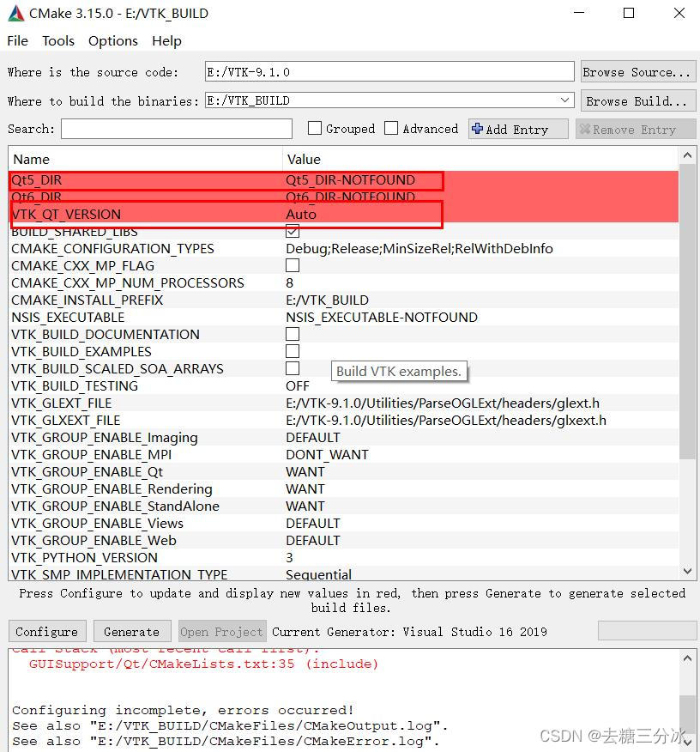Maximize the CMake window
The width and height of the screenshot is (700, 752).
pos(629,13)
